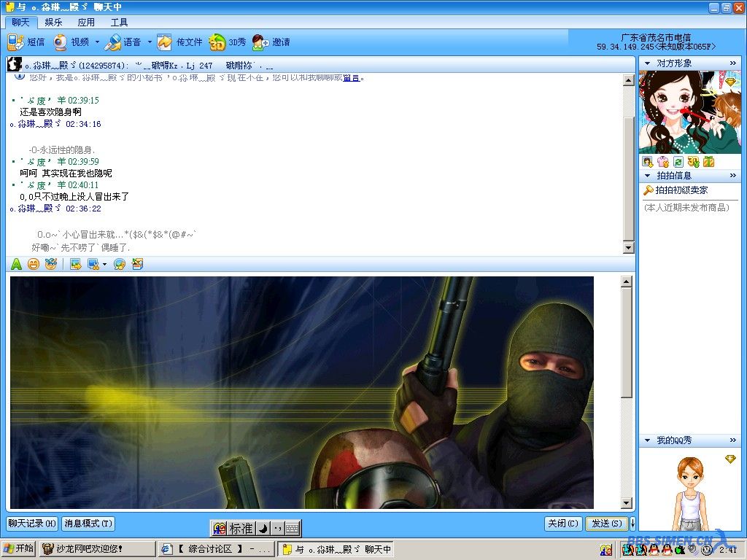Image resolution: width=747 pixels, height=560 pixels.
Task: Open the 娱乐 menu
Action: [x=53, y=23]
